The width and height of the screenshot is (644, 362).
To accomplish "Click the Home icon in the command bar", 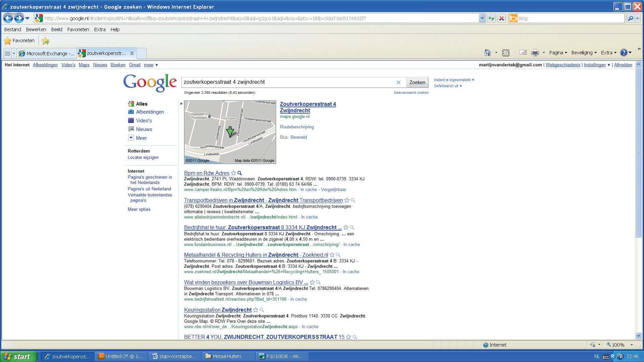I will tap(488, 53).
